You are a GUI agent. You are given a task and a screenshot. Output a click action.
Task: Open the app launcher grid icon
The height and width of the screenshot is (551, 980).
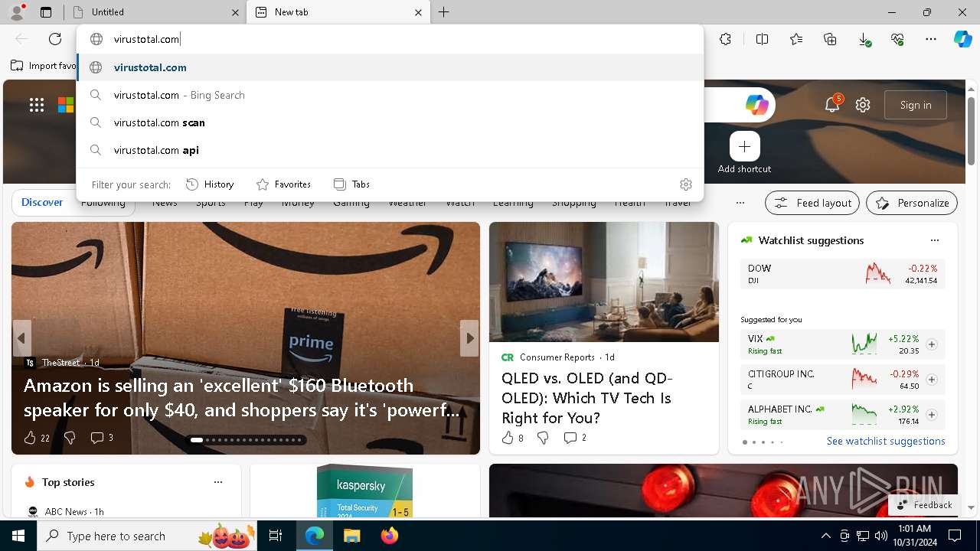pyautogui.click(x=37, y=105)
